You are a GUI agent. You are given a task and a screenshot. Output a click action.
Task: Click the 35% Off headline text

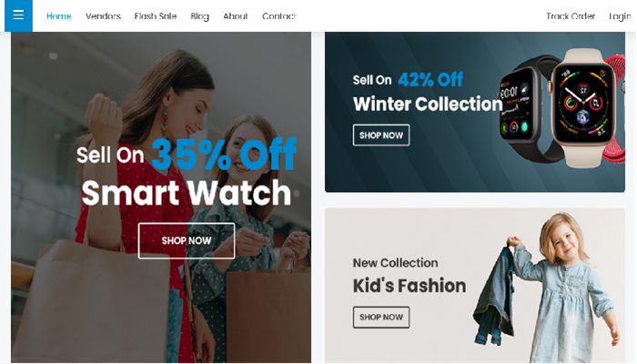[224, 154]
